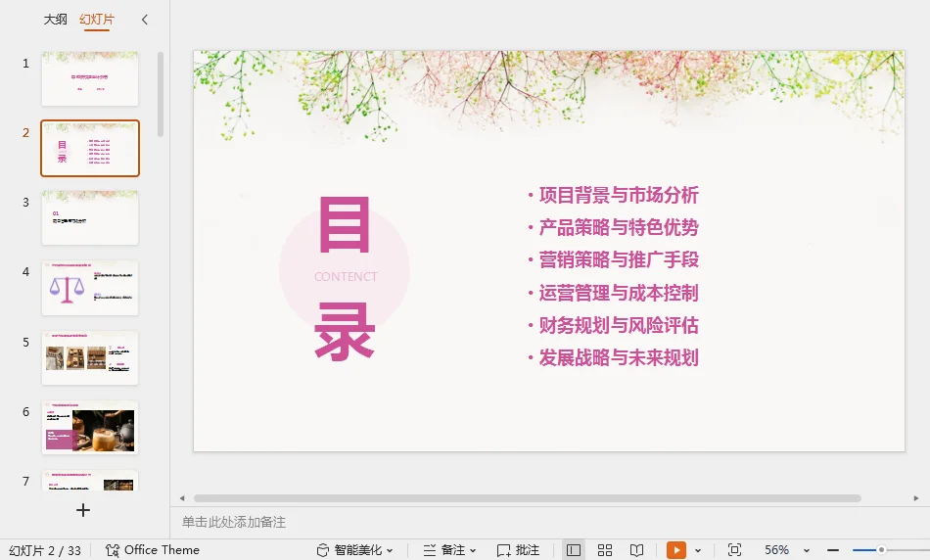Select slide 3 thumbnail
930x560 pixels.
[90, 217]
